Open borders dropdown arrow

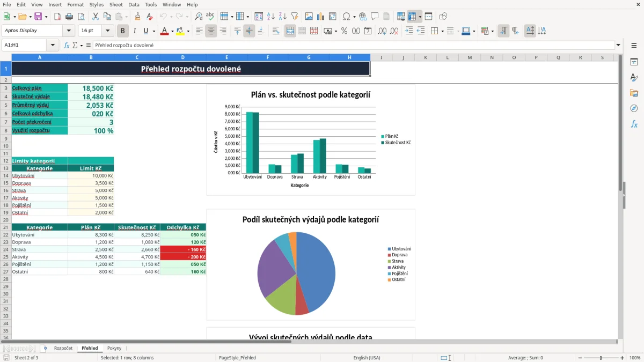[x=442, y=31]
